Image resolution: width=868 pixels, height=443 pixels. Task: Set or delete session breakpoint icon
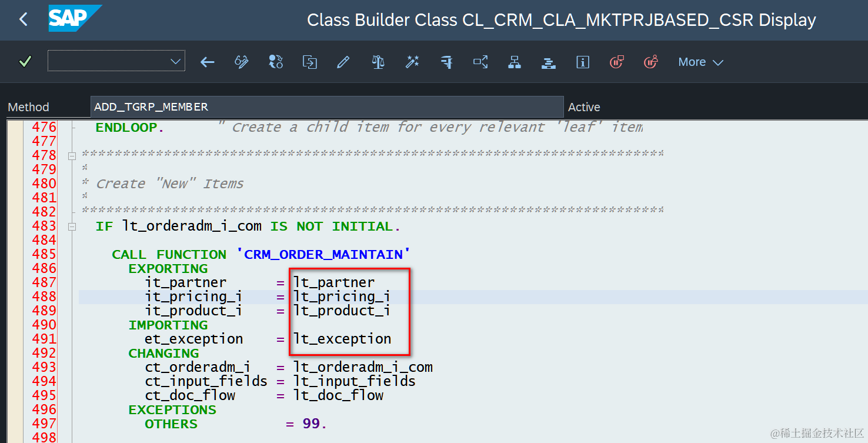tap(617, 62)
